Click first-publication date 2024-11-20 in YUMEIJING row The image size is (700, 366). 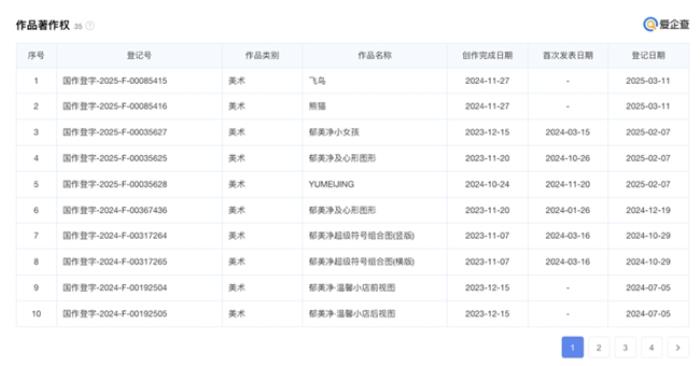point(568,184)
